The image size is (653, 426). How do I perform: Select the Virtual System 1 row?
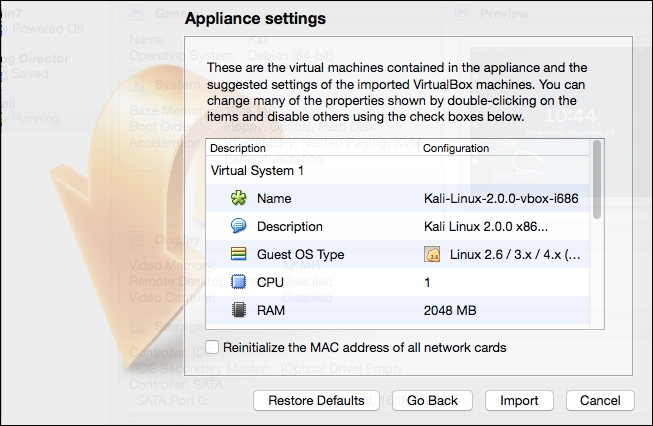pos(397,170)
